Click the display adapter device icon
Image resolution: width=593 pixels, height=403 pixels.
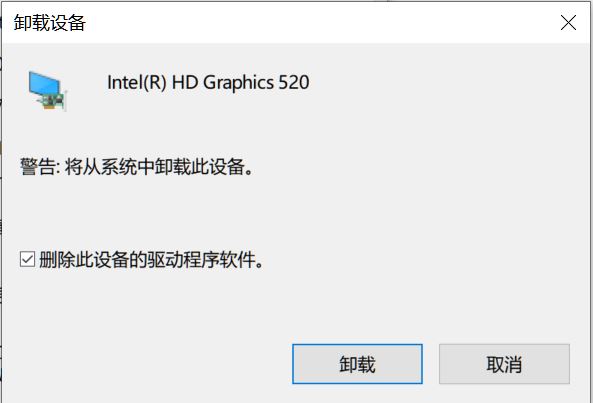coord(48,91)
